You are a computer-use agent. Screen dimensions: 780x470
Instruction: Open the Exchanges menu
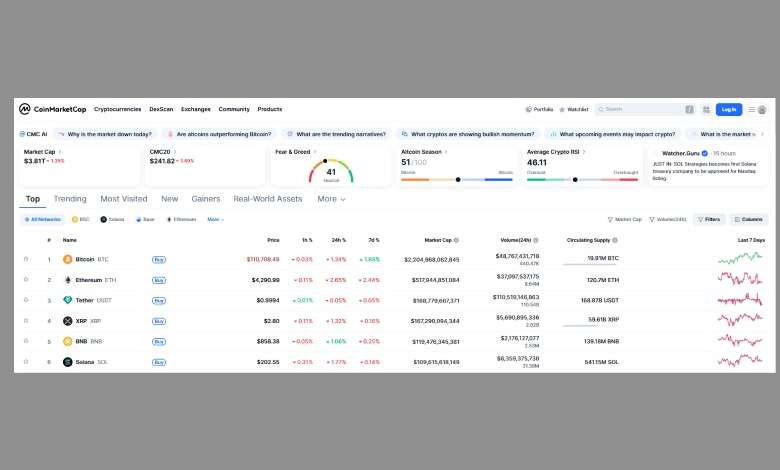[x=195, y=109]
